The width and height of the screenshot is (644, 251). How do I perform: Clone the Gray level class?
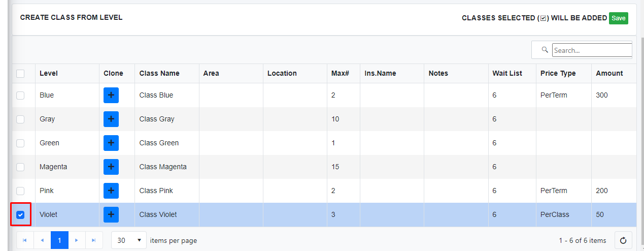click(x=111, y=119)
